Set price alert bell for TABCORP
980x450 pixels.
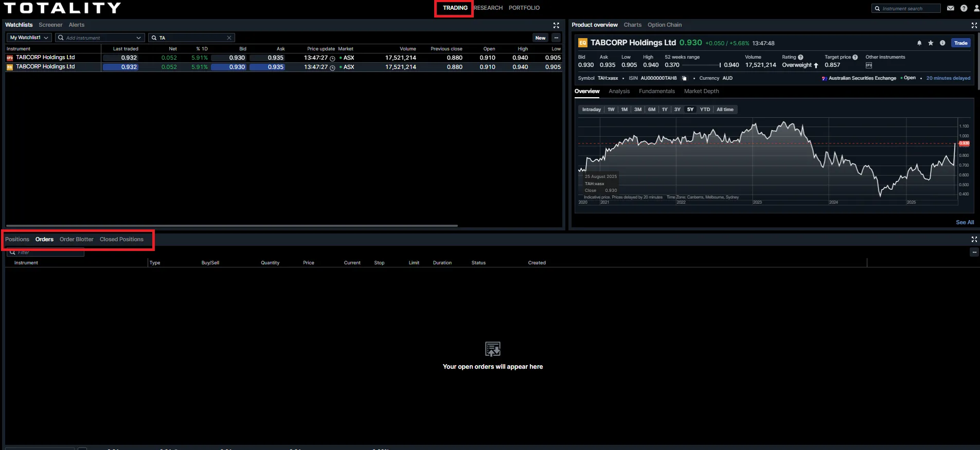pyautogui.click(x=919, y=43)
